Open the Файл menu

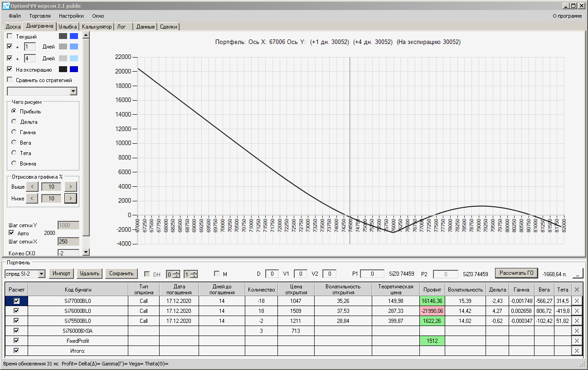coord(15,16)
